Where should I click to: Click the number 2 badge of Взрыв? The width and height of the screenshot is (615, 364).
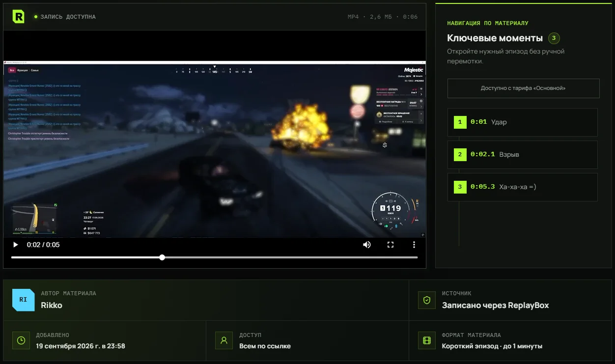[460, 155]
